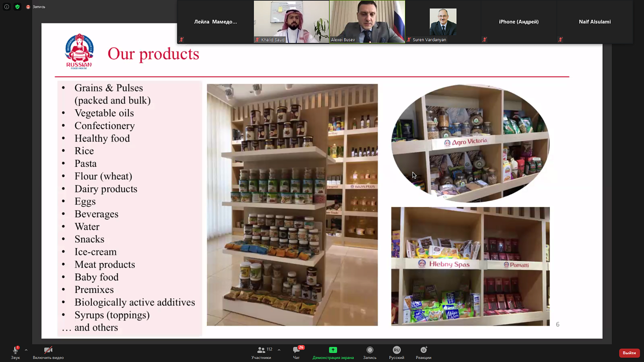Click muted mic icon on Khalid Saud tile

pos(258,39)
